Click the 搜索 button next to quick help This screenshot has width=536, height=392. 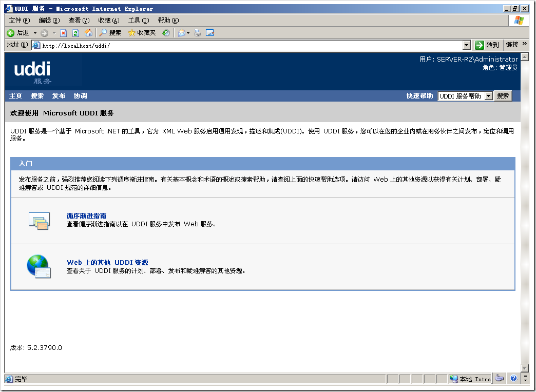point(503,96)
